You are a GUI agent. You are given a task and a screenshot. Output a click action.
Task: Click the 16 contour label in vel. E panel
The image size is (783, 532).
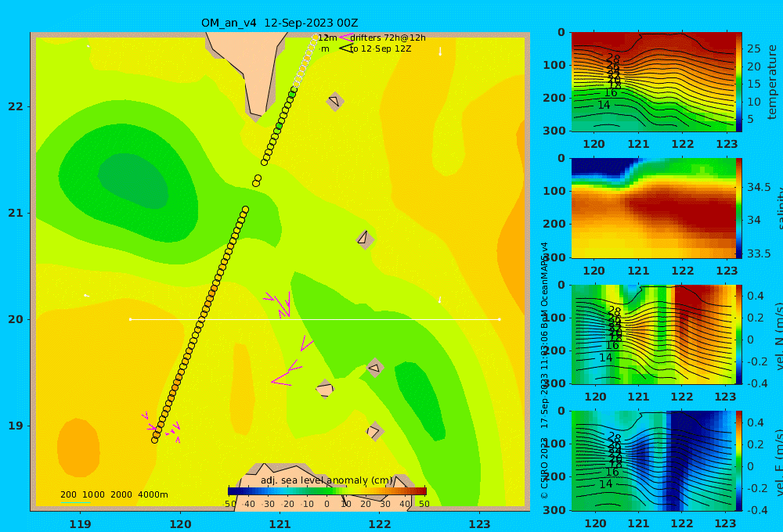point(612,472)
